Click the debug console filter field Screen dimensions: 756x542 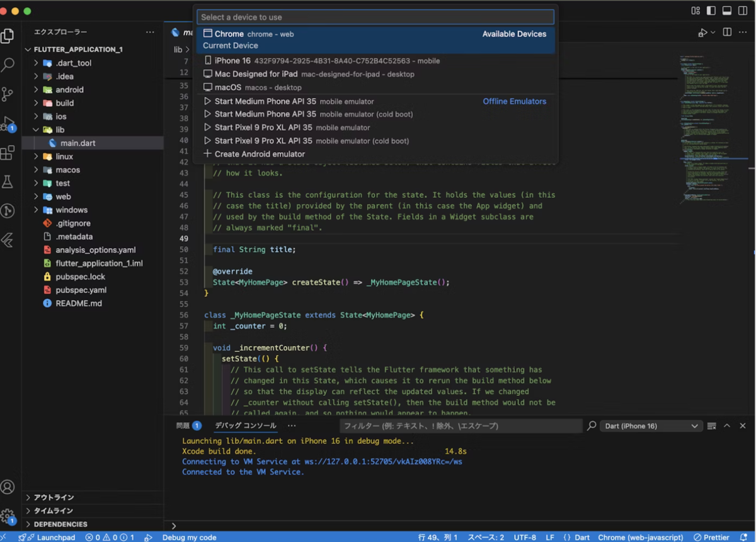(461, 426)
